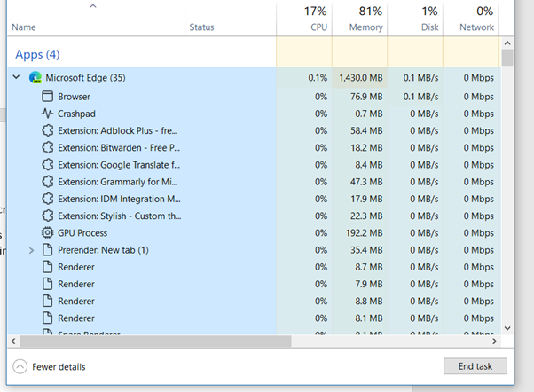
Task: Click the Google Translate extension puzzle icon
Action: (x=47, y=164)
